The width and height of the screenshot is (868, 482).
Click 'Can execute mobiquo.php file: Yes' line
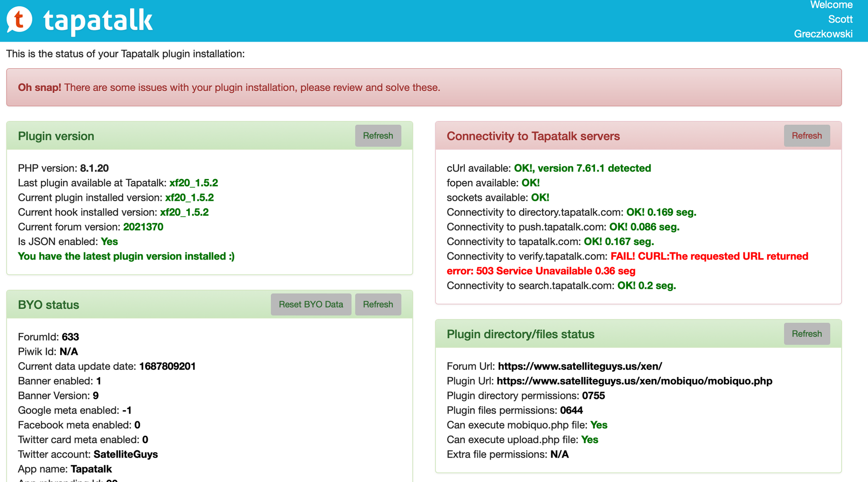tap(527, 425)
